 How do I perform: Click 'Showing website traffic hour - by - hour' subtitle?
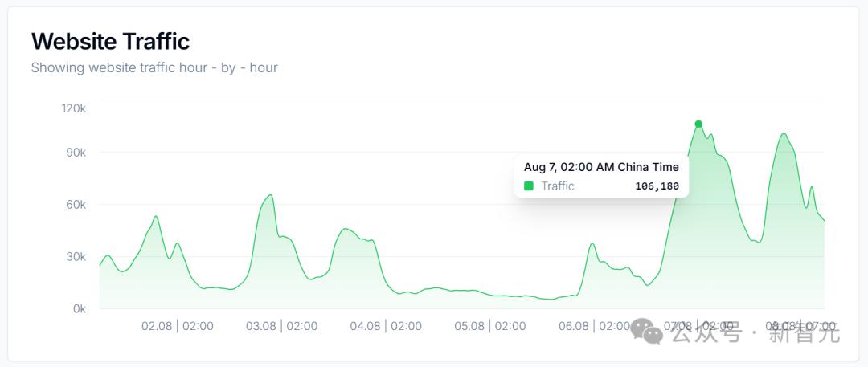154,68
